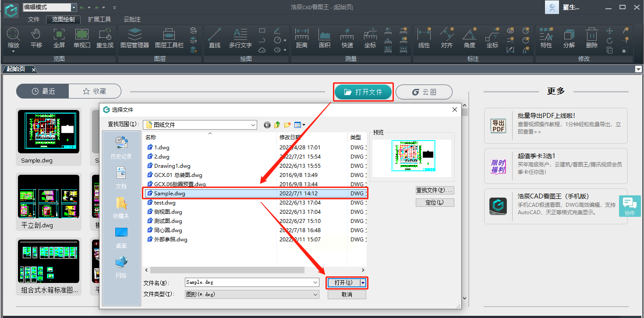The image size is (644, 318).
Task: Select the 缩放 zoom tool
Action: 14,38
